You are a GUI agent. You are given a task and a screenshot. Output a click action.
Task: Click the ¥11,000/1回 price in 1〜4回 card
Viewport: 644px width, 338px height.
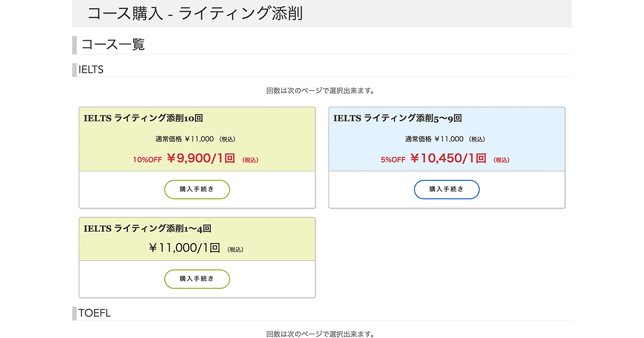pos(185,248)
